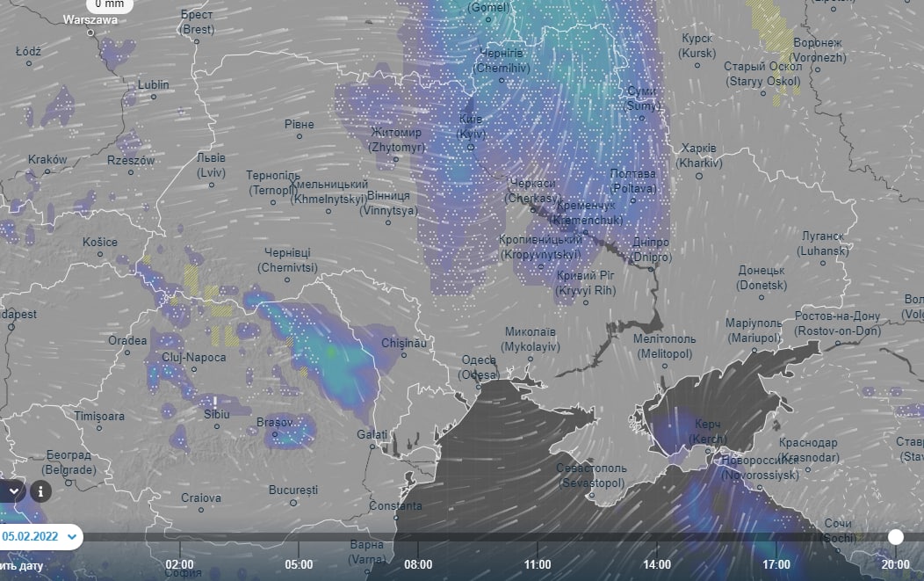The image size is (924, 581).
Task: Select the 05:00 timeline mark
Action: pos(299,564)
